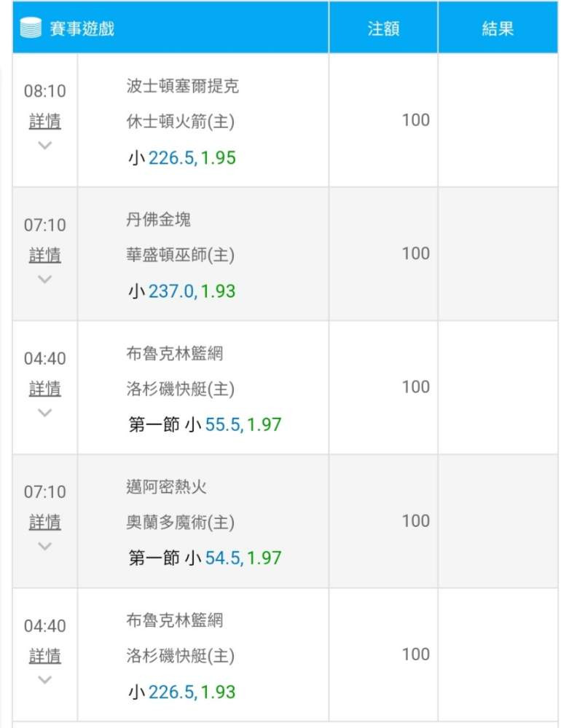Open 詳情 for the 波士頓塞爾提克 game

coord(44,121)
